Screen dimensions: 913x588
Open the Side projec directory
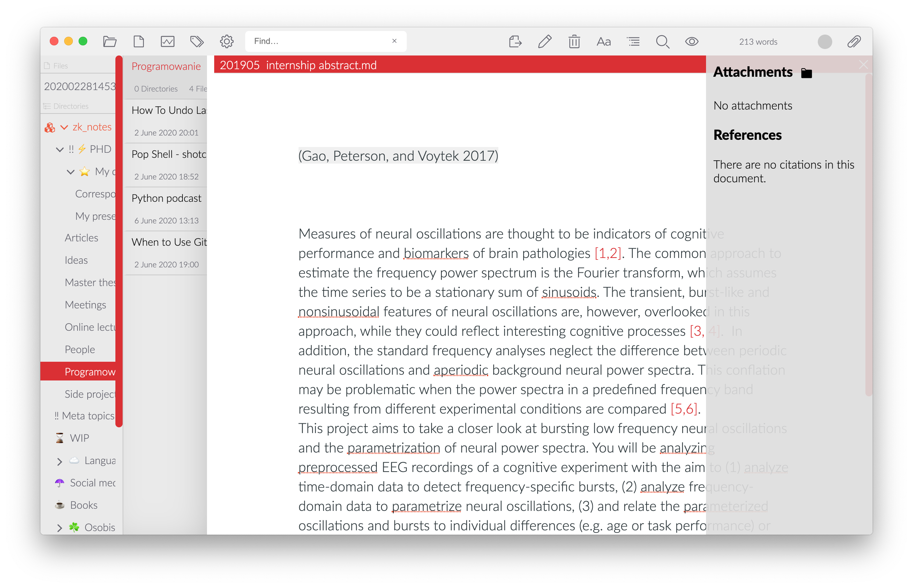click(x=90, y=394)
